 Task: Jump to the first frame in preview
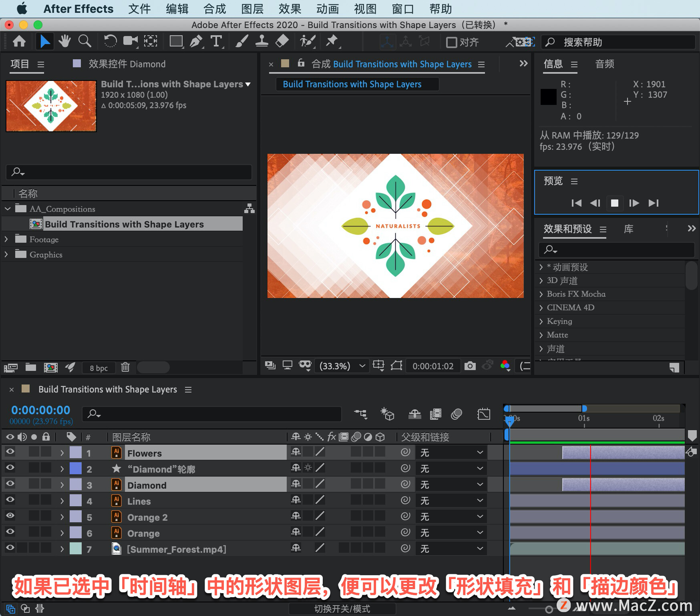[576, 203]
